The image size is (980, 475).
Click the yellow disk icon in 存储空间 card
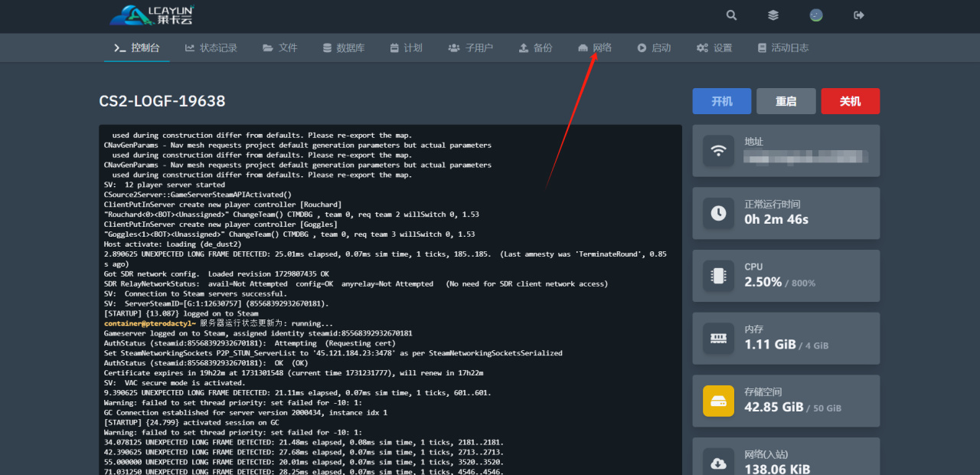pyautogui.click(x=718, y=401)
